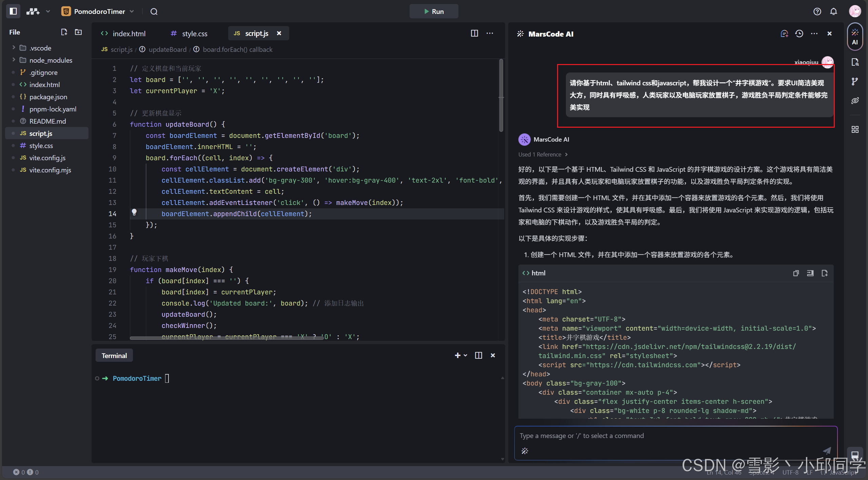This screenshot has height=480, width=868.
Task: Click the copy icon on html code block
Action: (x=796, y=273)
